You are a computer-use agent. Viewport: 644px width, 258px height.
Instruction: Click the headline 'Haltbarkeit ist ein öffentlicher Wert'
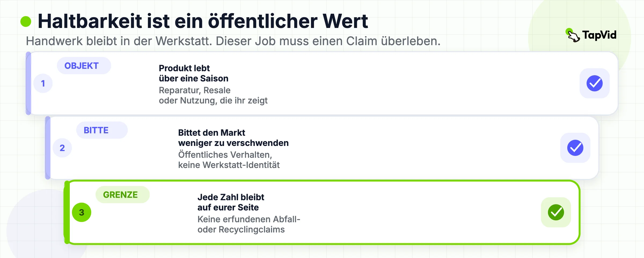(x=203, y=21)
